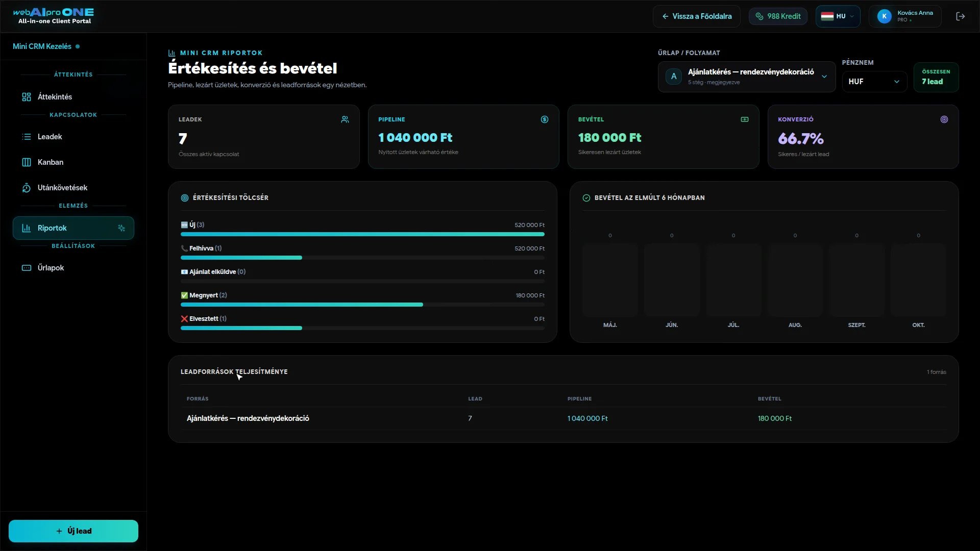Click the Leadek list icon
Viewport: 980px width, 551px height.
pyautogui.click(x=27, y=137)
